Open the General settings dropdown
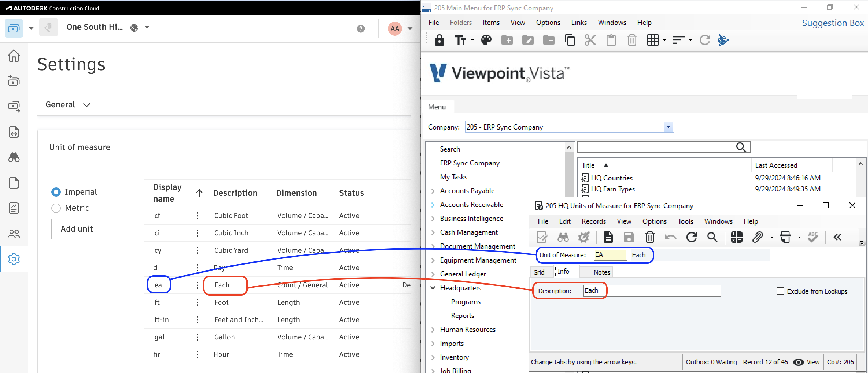868x373 pixels. point(68,105)
